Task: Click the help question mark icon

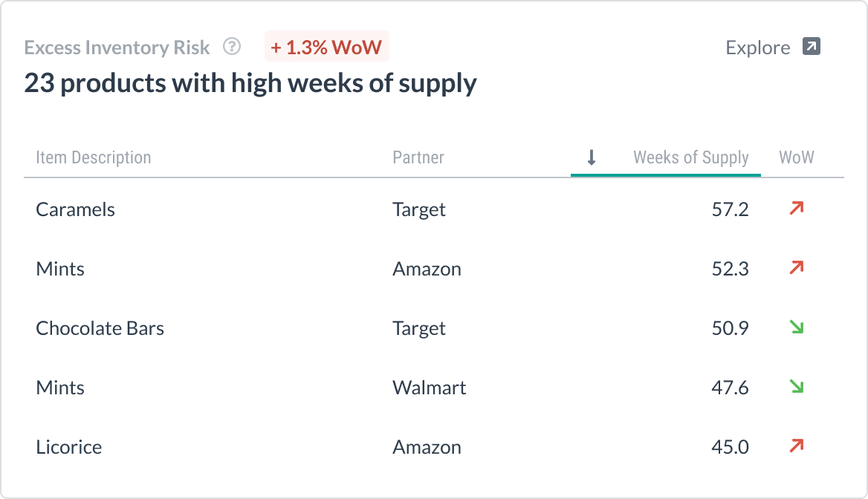Action: [x=233, y=48]
